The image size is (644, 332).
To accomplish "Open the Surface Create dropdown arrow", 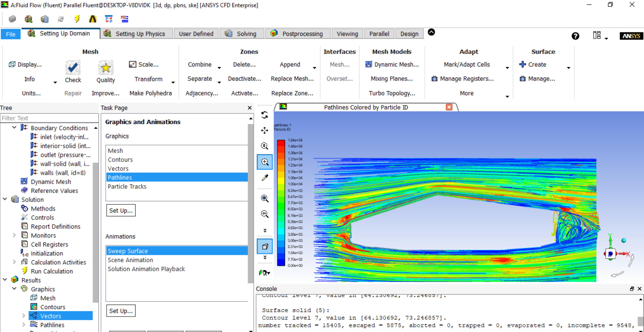I will [x=568, y=68].
